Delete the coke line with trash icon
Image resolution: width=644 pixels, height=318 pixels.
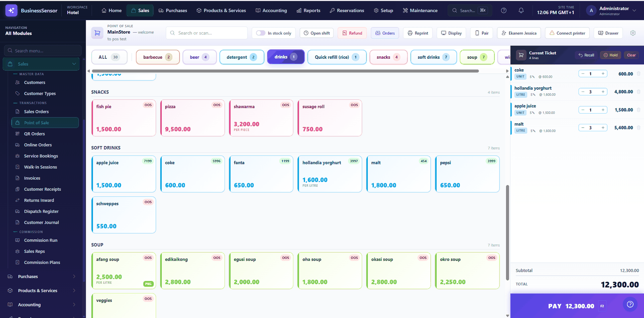pyautogui.click(x=638, y=74)
